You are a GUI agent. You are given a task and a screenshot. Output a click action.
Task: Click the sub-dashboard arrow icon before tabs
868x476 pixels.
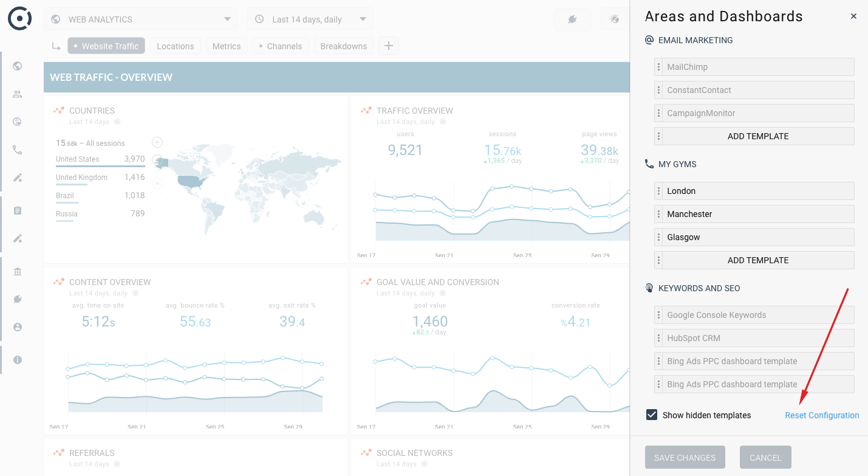[56, 46]
